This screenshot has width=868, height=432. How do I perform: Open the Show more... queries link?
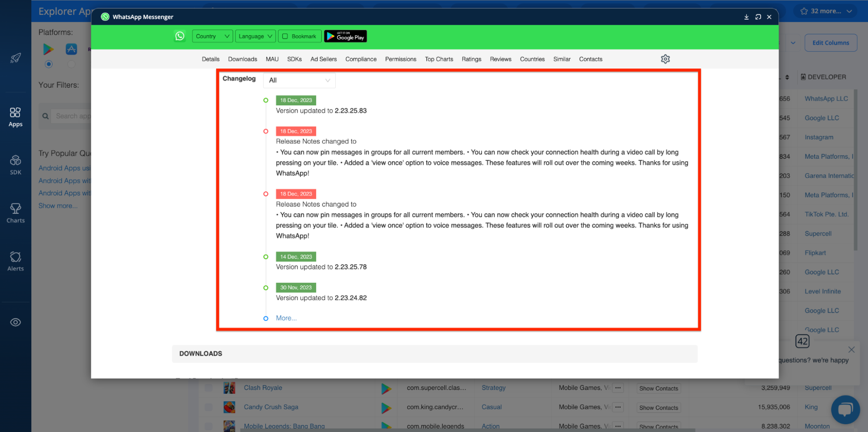pos(58,206)
